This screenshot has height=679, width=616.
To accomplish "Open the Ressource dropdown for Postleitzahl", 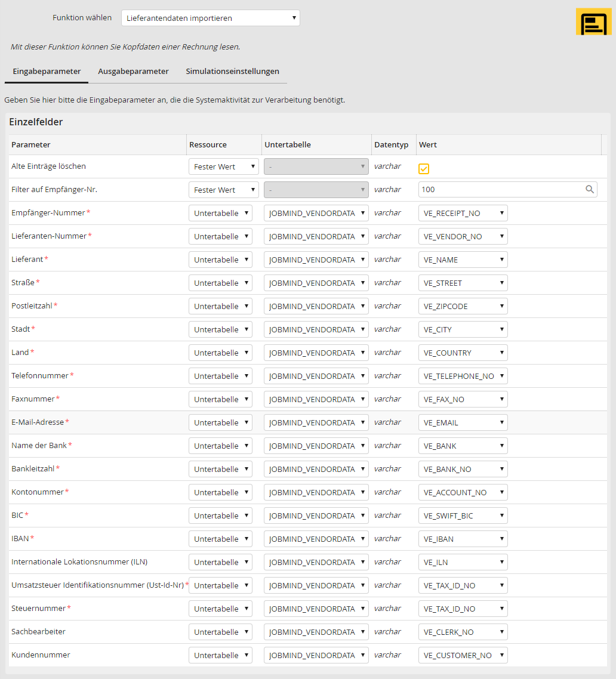I will 220,306.
